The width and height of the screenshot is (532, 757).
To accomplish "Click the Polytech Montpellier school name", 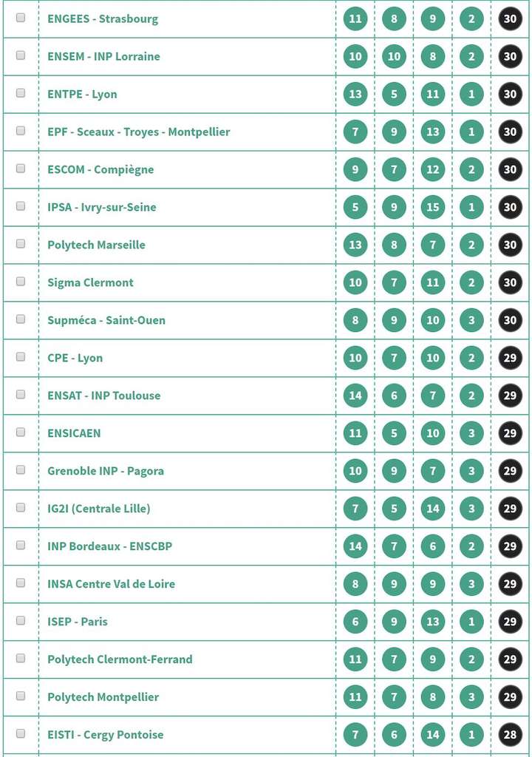I will tap(103, 697).
